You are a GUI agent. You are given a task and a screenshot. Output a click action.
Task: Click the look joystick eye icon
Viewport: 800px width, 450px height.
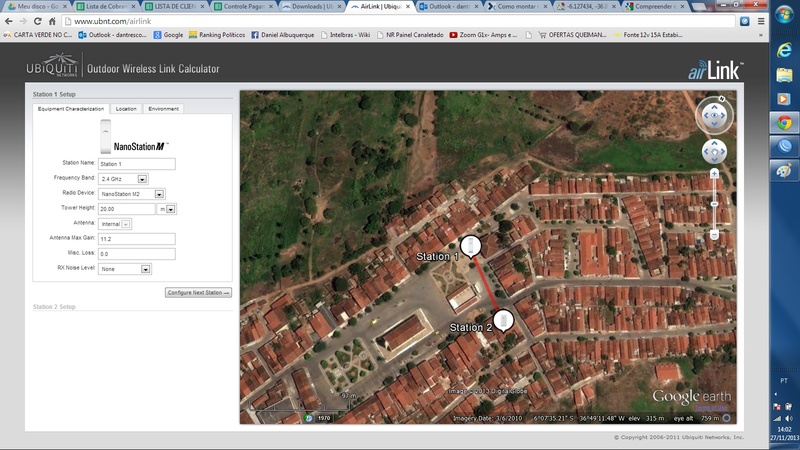pyautogui.click(x=714, y=115)
